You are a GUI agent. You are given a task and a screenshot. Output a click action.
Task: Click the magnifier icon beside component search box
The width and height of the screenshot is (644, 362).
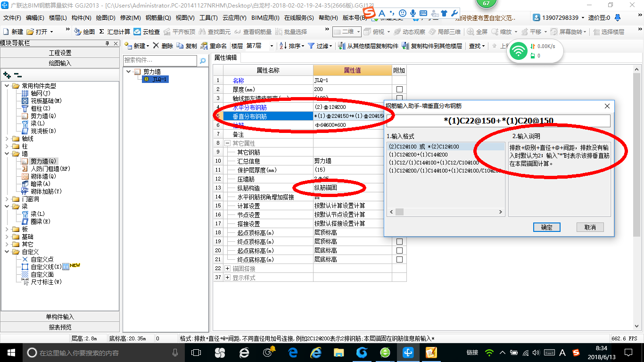click(x=203, y=61)
